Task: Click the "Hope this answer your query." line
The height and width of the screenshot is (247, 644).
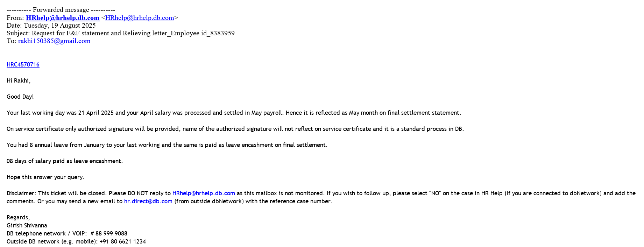Action: click(45, 177)
